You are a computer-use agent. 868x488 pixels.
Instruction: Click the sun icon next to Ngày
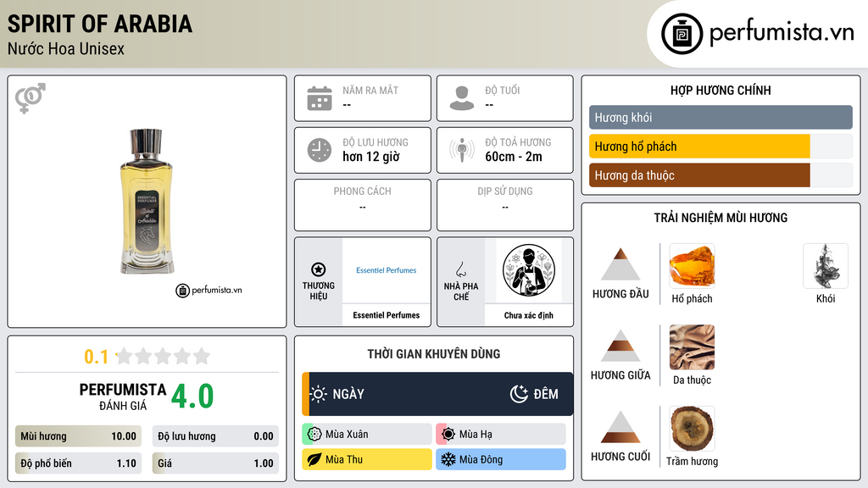pos(319,394)
